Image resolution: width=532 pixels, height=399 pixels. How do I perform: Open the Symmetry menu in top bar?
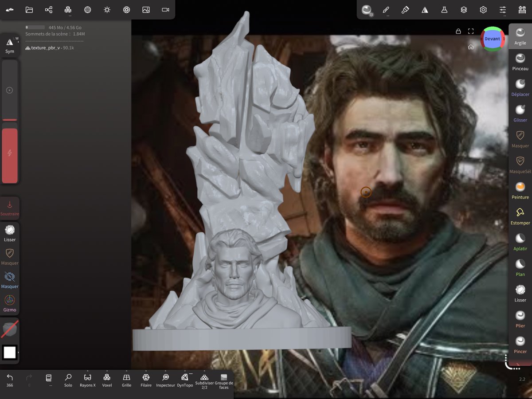coord(425,10)
